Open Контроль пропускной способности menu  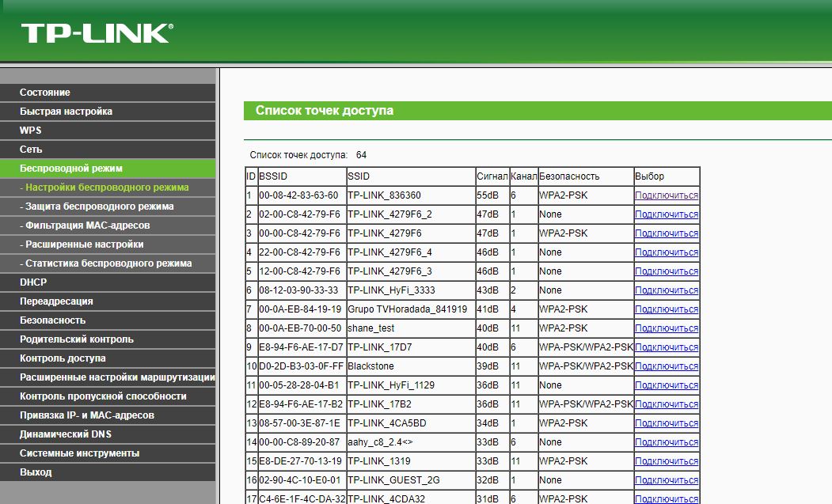(108, 396)
